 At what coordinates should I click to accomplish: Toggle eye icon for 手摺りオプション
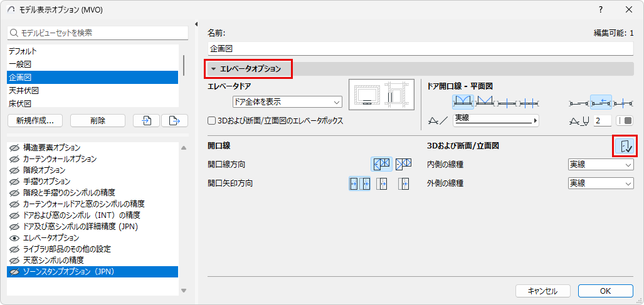[15, 181]
